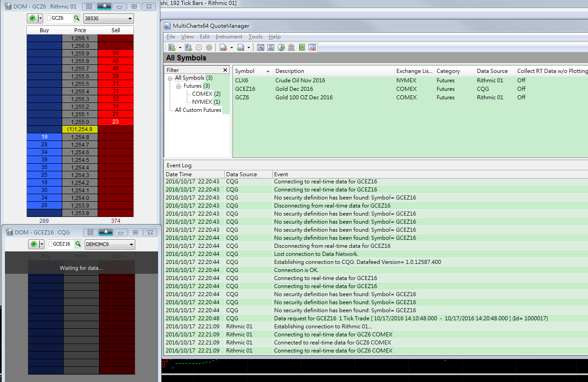Select the GCEZ16 symbol row
This screenshot has width=588, height=382.
click(410, 89)
